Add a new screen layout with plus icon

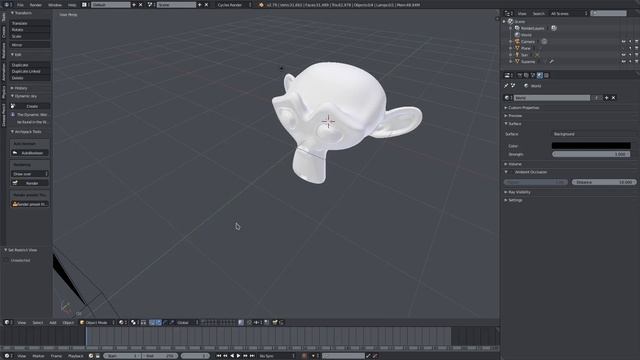click(x=134, y=5)
